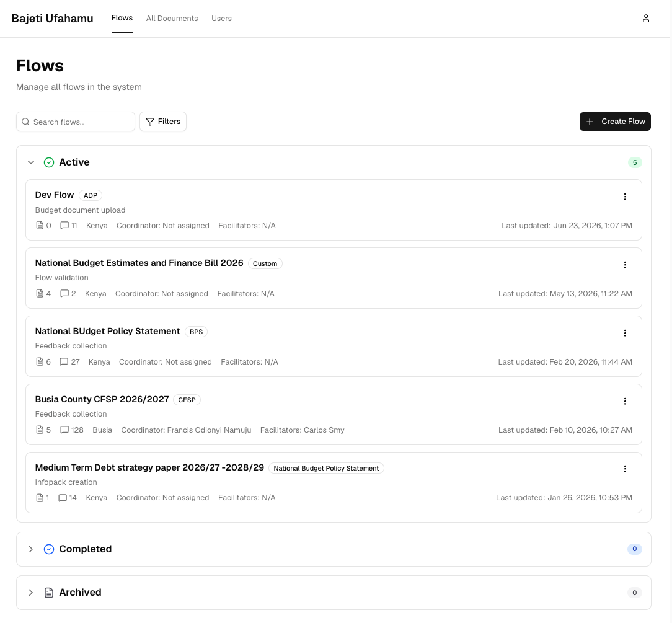Click document icon in Busia County CFSP card
The image size is (672, 623).
coord(40,430)
